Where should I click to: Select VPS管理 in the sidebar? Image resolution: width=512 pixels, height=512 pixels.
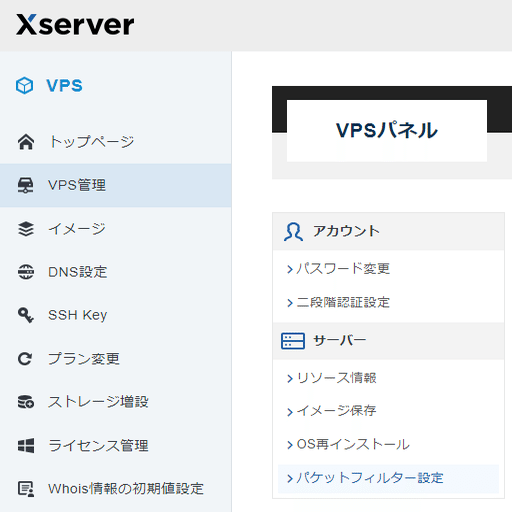pyautogui.click(x=116, y=185)
